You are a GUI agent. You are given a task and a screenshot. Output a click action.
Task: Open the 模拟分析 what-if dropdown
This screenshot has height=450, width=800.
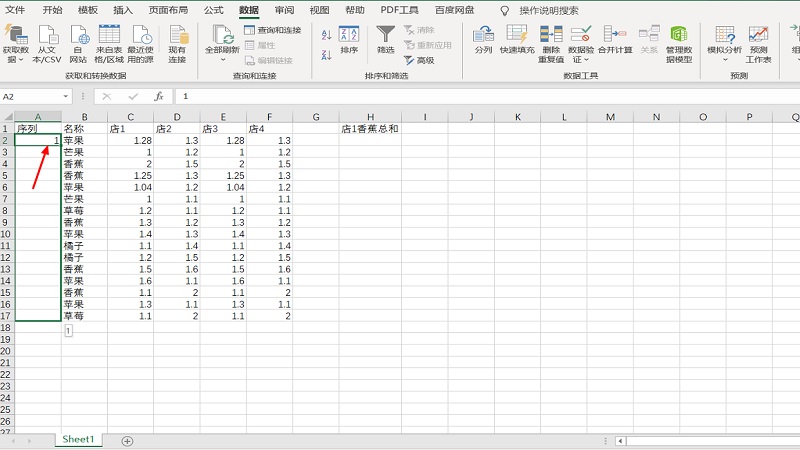coord(724,49)
